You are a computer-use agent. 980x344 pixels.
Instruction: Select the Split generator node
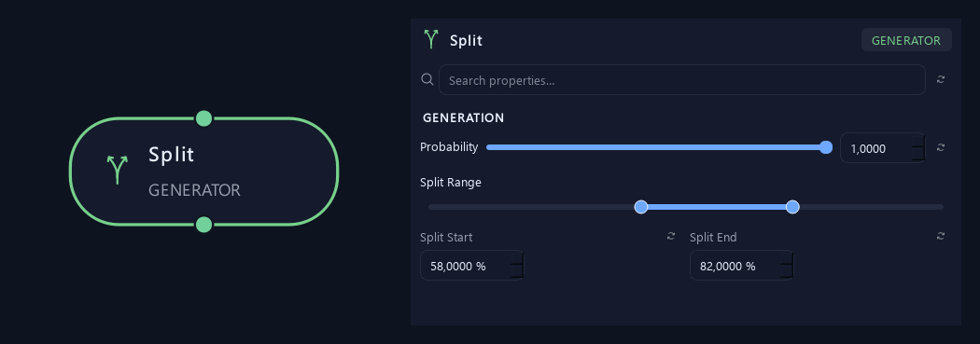(x=203, y=171)
